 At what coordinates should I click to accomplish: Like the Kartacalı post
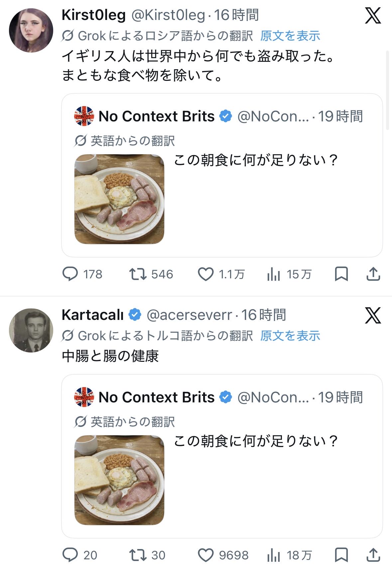pyautogui.click(x=205, y=555)
